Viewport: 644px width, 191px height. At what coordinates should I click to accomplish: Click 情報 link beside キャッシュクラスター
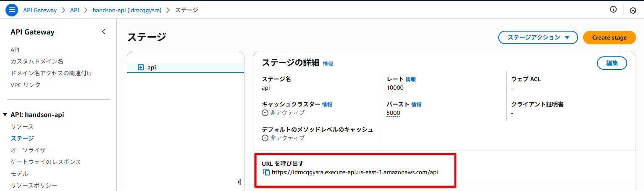pos(327,105)
